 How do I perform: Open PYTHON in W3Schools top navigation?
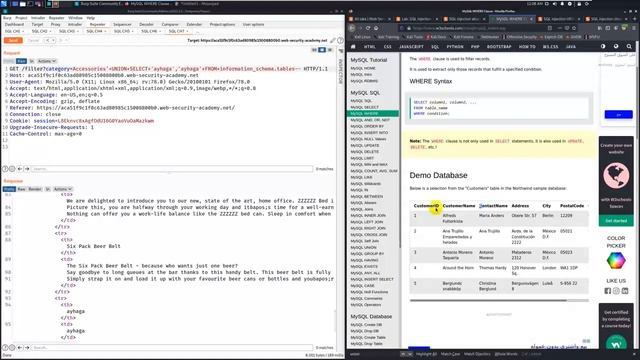[455, 47]
